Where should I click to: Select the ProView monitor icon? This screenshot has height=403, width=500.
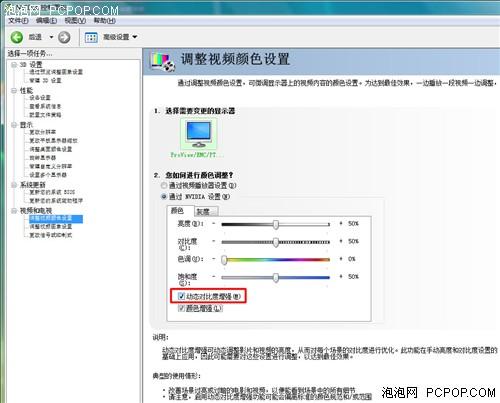tap(199, 134)
